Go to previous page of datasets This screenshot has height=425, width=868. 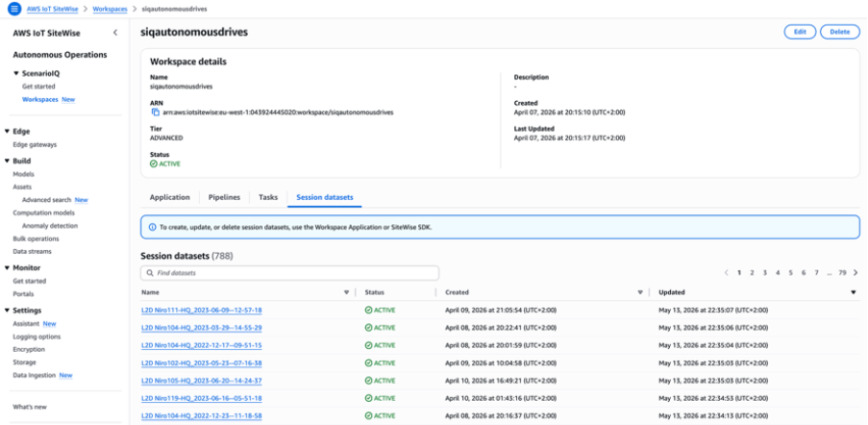(727, 273)
